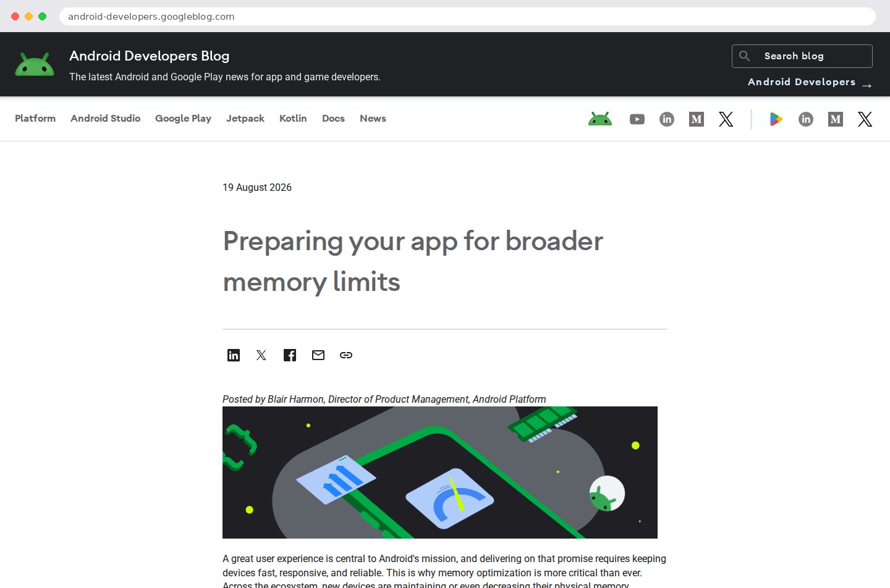Click the header tagline about Android news
Screen dimensions: 890x588
coord(225,77)
